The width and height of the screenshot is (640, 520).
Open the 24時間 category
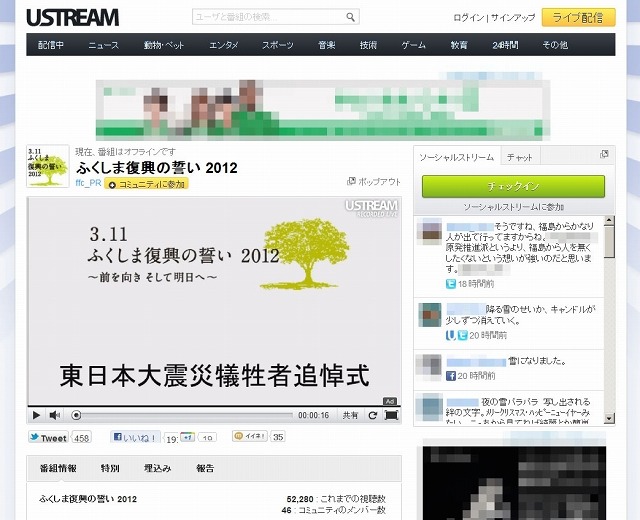pos(505,45)
